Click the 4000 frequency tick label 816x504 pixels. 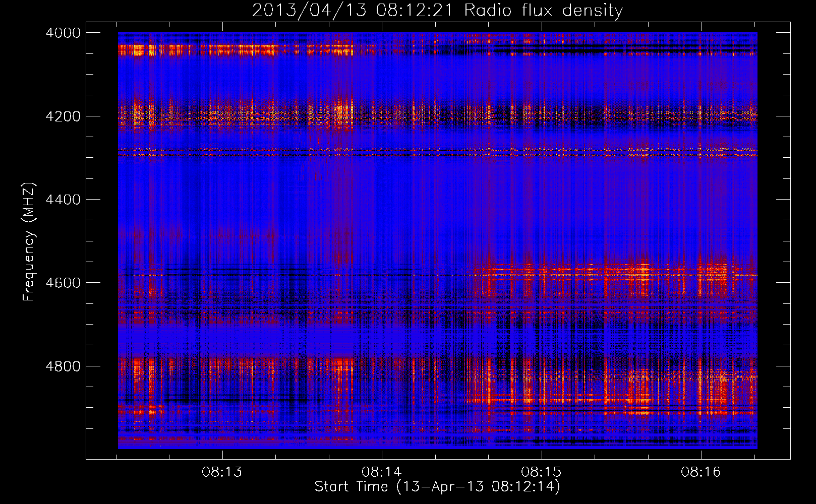coord(63,33)
